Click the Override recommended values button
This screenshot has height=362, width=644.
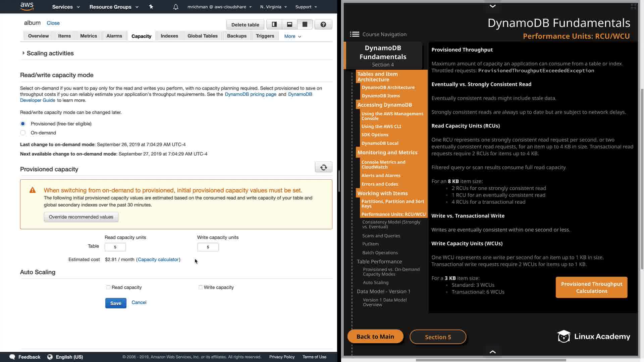[x=81, y=217]
